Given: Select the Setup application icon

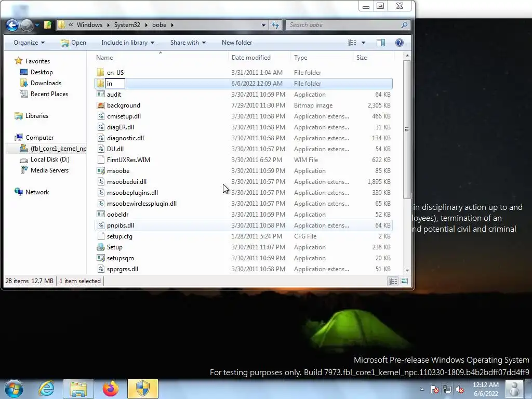Looking at the screenshot, I should [x=100, y=247].
